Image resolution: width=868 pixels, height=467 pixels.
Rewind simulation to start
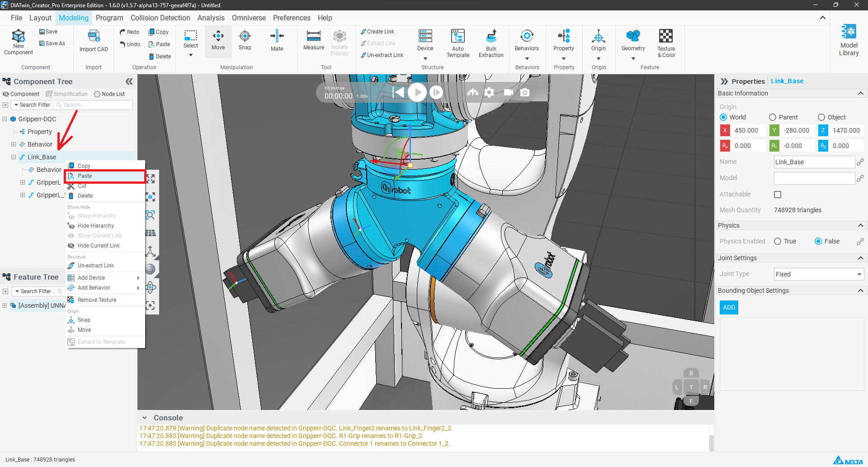point(398,92)
